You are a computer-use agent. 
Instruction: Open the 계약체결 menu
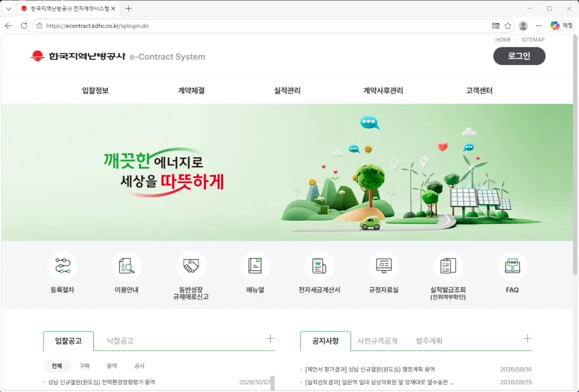(191, 91)
